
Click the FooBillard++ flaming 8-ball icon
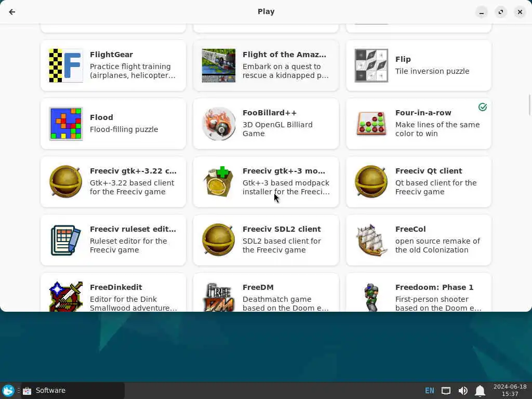(x=219, y=124)
